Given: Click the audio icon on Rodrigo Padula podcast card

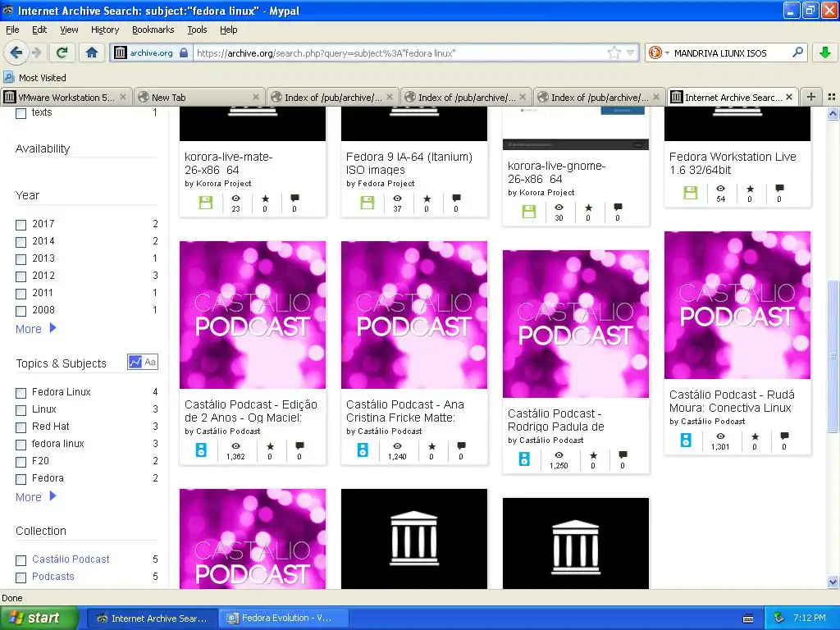Looking at the screenshot, I should 524,459.
